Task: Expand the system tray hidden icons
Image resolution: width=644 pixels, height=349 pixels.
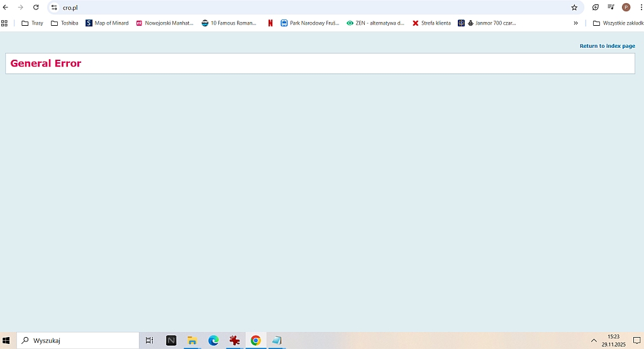Action: point(593,340)
